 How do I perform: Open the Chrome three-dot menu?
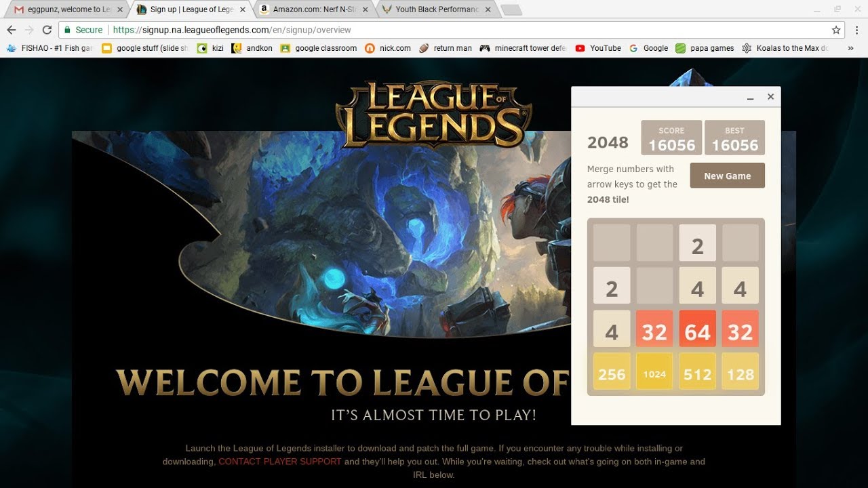point(856,30)
